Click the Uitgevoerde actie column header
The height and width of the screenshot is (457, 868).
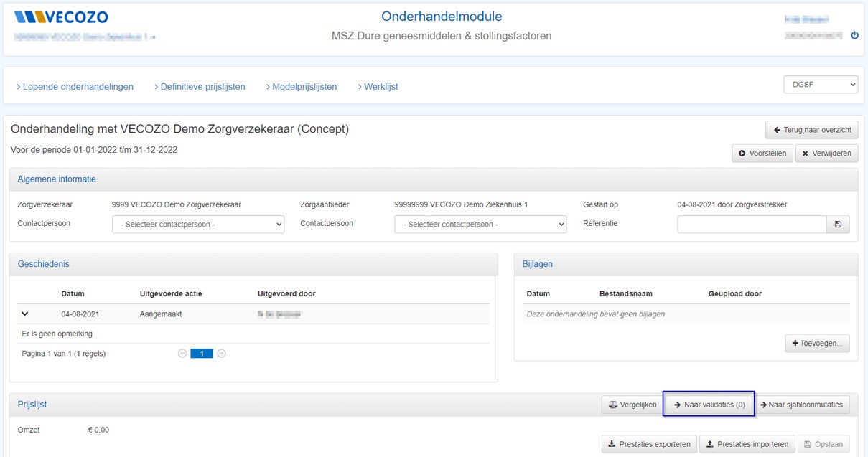[171, 293]
